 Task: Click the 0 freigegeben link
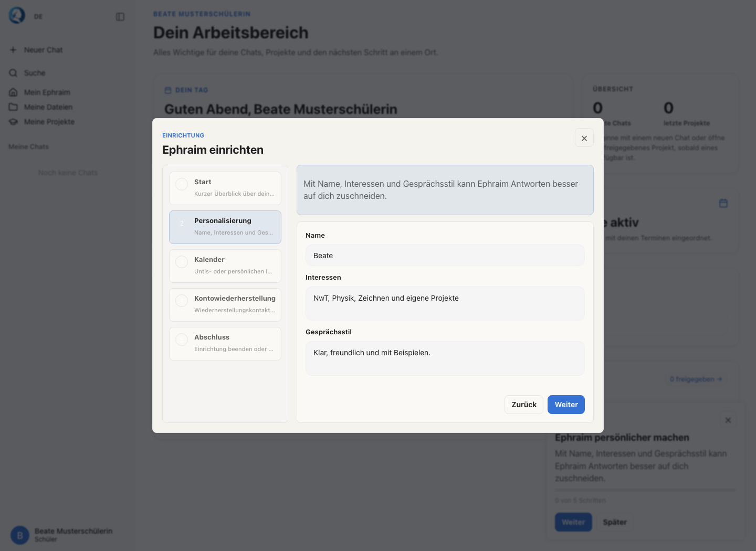pyautogui.click(x=696, y=379)
